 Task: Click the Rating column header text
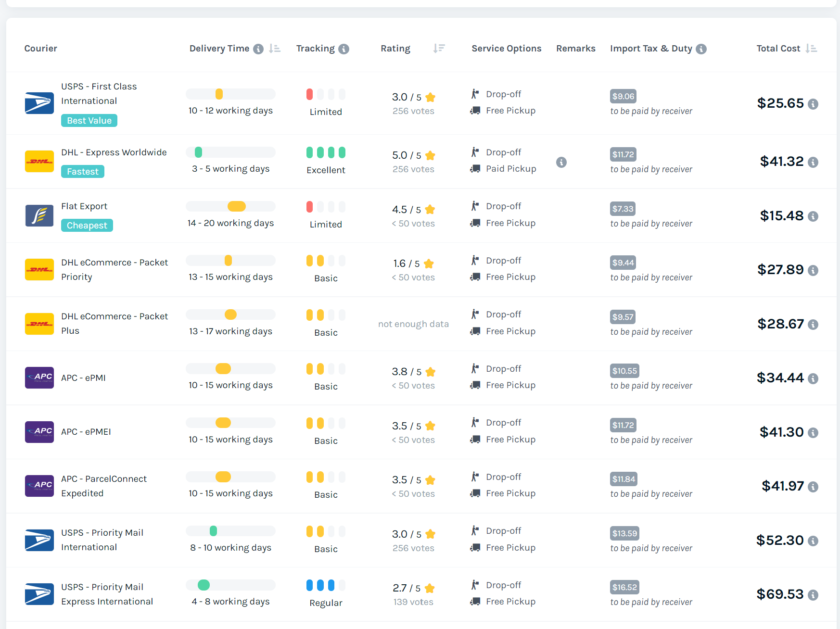point(395,49)
